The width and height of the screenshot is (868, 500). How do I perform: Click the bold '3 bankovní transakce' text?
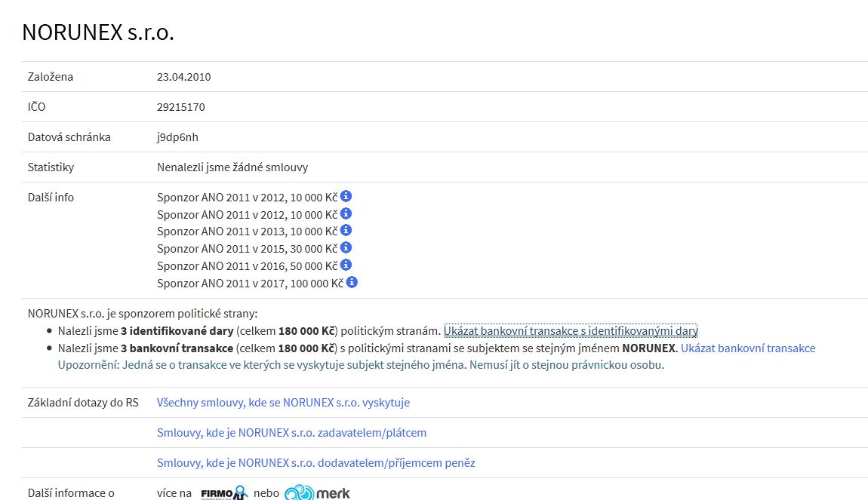click(x=177, y=348)
